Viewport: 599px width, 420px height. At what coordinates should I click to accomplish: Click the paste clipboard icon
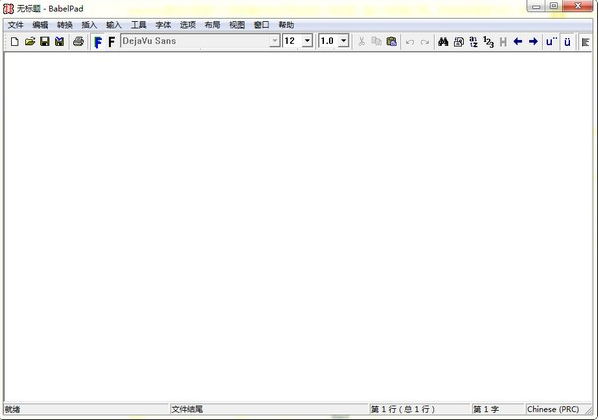(392, 41)
